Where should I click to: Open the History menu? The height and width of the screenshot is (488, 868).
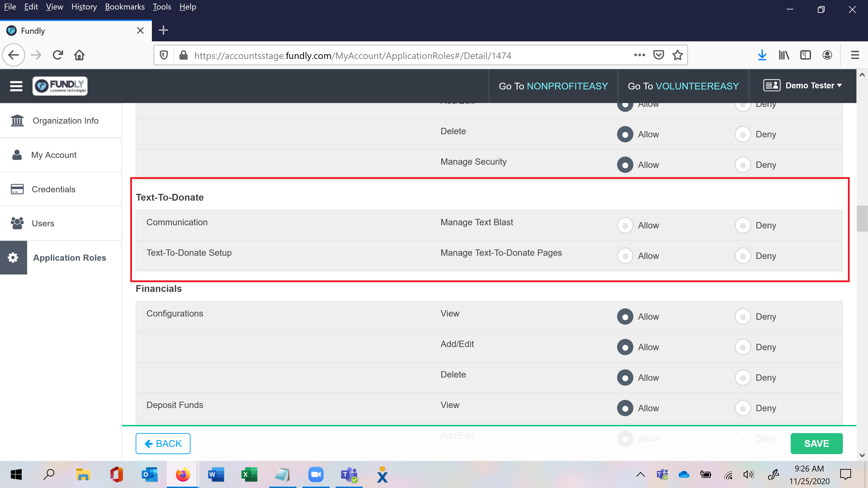point(84,7)
